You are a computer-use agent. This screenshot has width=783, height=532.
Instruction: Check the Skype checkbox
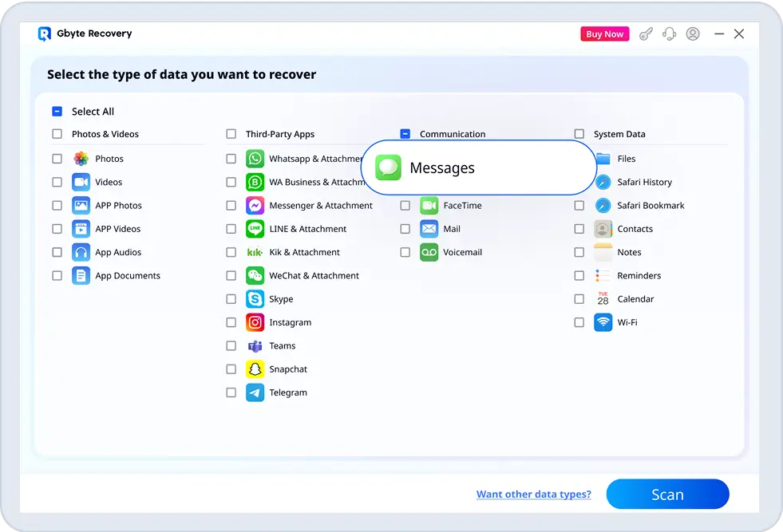231,299
